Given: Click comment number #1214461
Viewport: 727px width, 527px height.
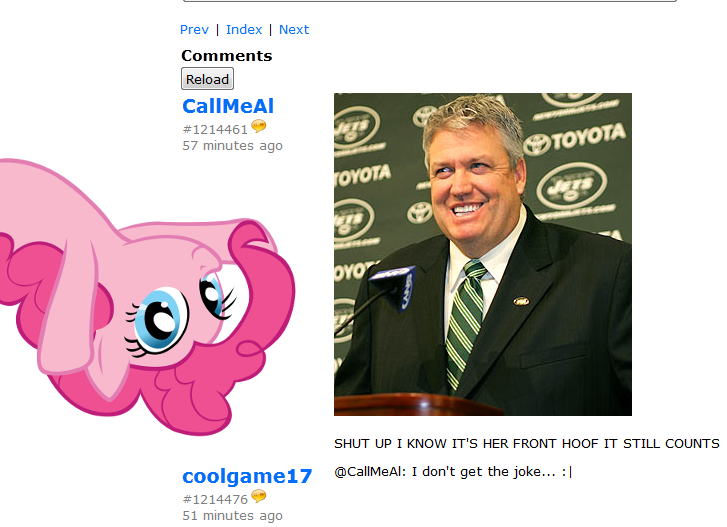Looking at the screenshot, I should [x=215, y=129].
